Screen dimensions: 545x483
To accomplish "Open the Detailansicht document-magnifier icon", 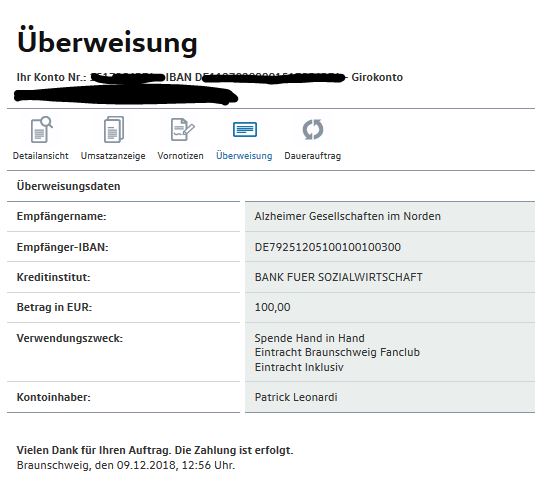I will [x=41, y=130].
